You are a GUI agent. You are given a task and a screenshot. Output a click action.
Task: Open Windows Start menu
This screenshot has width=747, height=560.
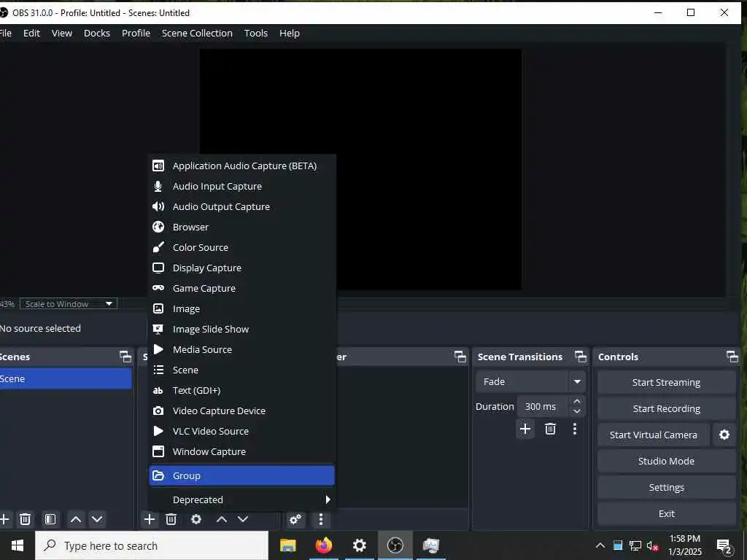pos(18,545)
